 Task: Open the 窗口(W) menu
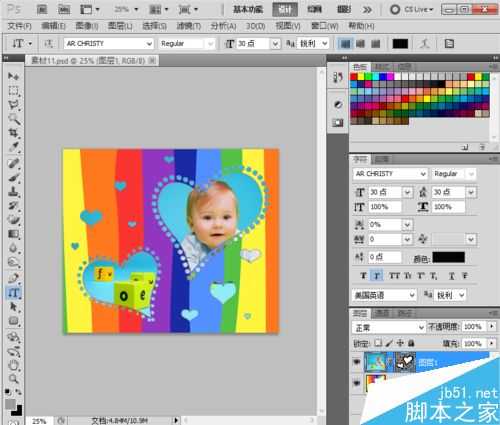[324, 26]
